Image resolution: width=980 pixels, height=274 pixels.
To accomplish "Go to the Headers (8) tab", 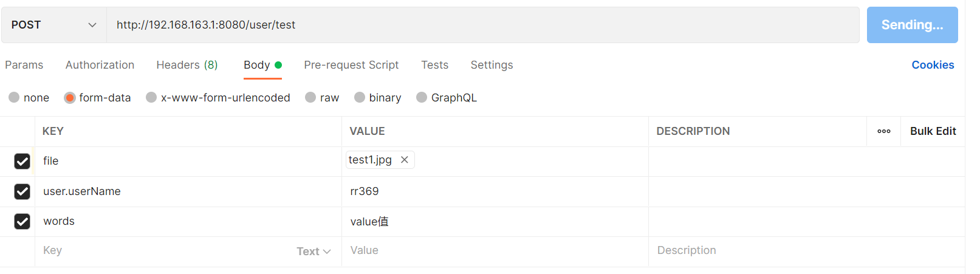I will pos(187,65).
